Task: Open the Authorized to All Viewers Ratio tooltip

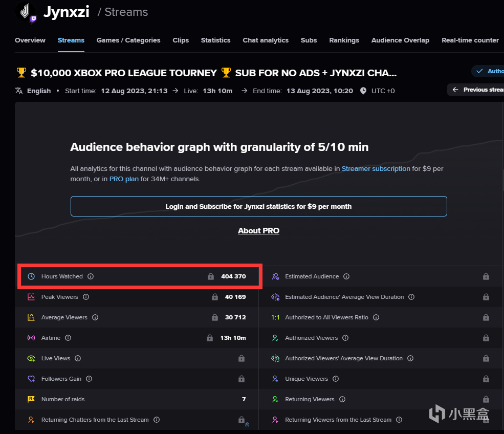Action: click(x=376, y=317)
